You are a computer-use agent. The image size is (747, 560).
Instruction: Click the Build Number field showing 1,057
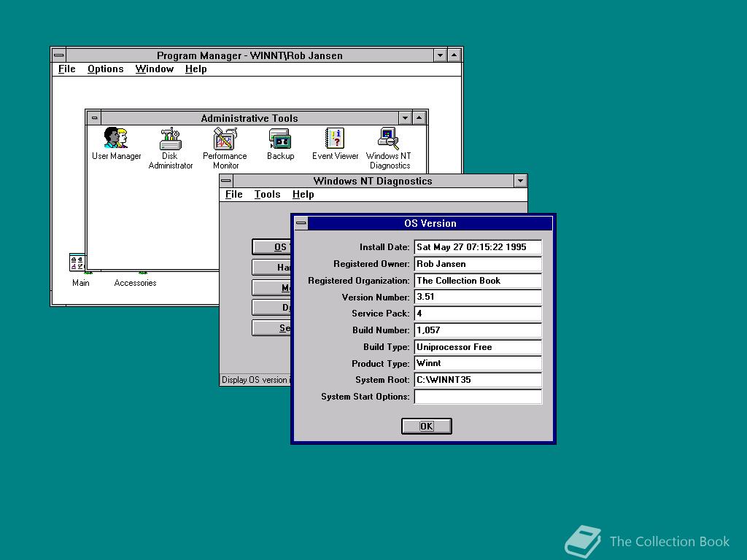[x=478, y=330]
